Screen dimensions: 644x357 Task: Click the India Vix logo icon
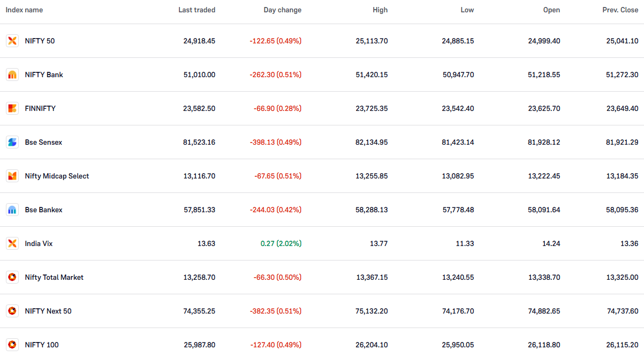(12, 243)
